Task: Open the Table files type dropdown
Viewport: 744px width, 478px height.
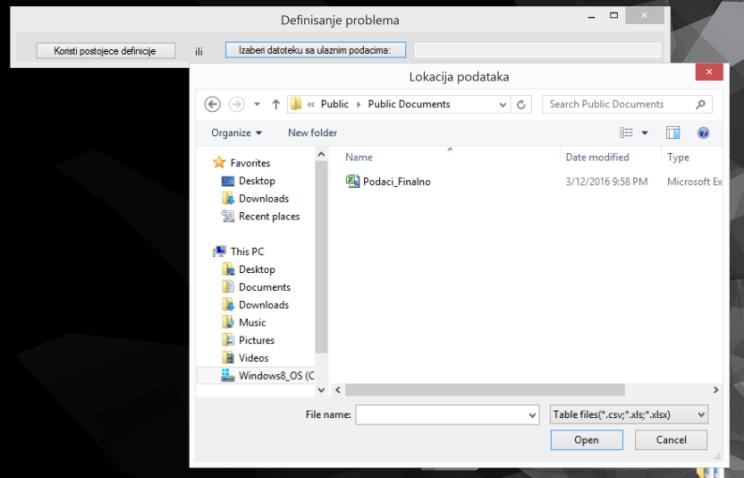Action: (x=629, y=415)
